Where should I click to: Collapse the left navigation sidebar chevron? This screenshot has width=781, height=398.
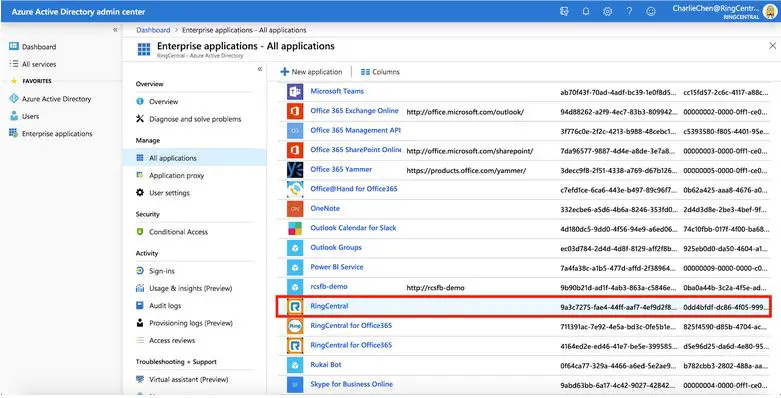pos(115,30)
